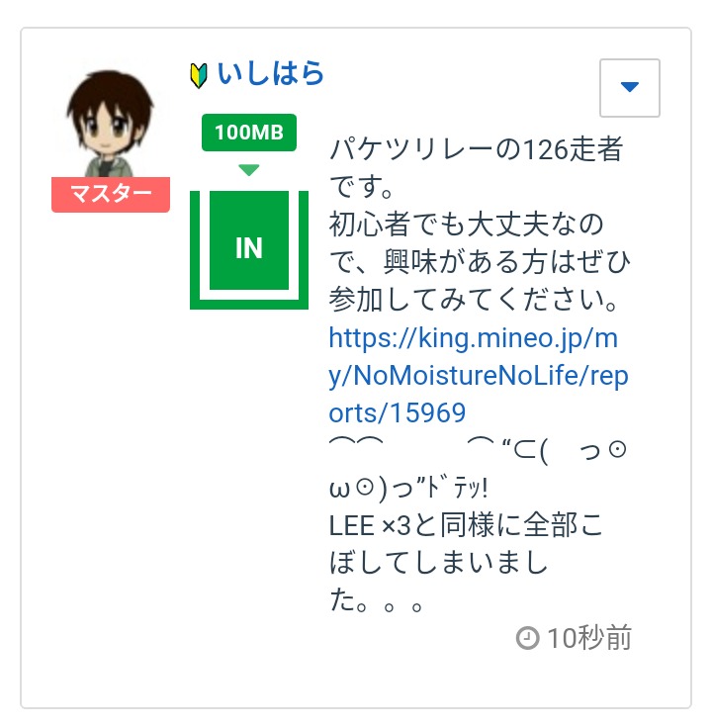
Task: Open the king.mineo.jp link's first line
Action: (x=474, y=338)
